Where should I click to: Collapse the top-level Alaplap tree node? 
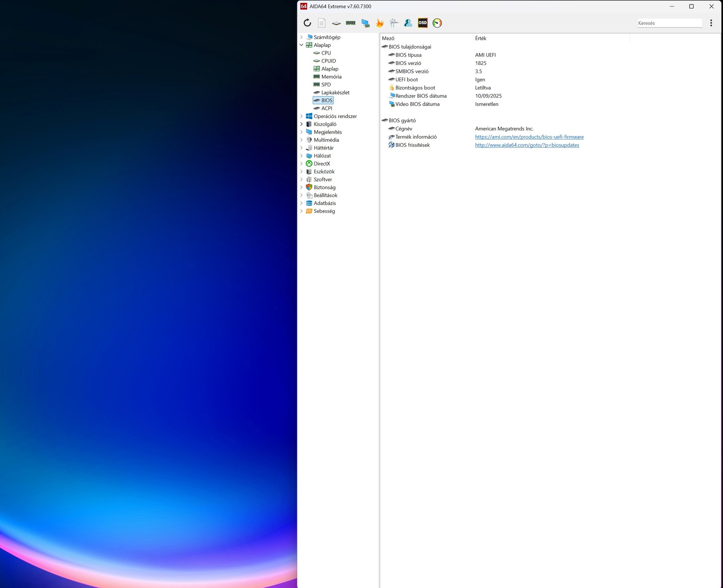tap(301, 45)
